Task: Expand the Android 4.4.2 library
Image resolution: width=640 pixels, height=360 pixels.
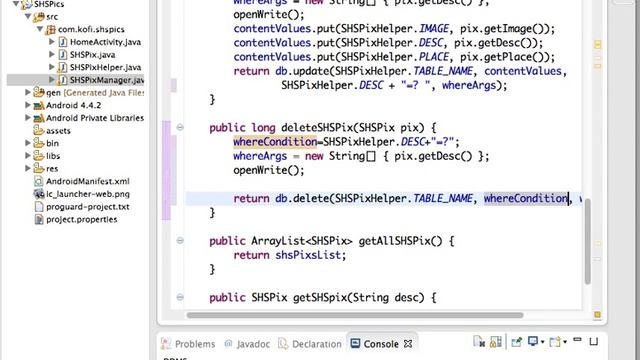Action: tap(28, 105)
